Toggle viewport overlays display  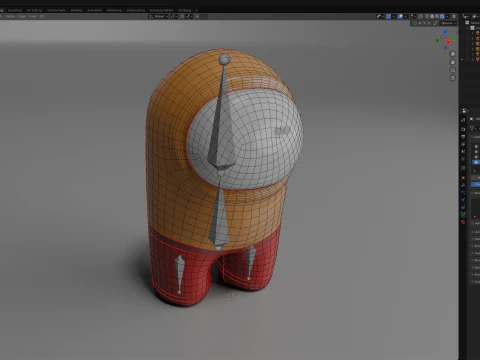[x=400, y=16]
